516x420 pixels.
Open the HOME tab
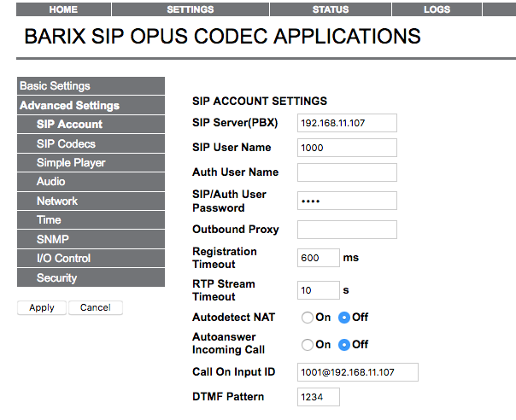pos(63,9)
